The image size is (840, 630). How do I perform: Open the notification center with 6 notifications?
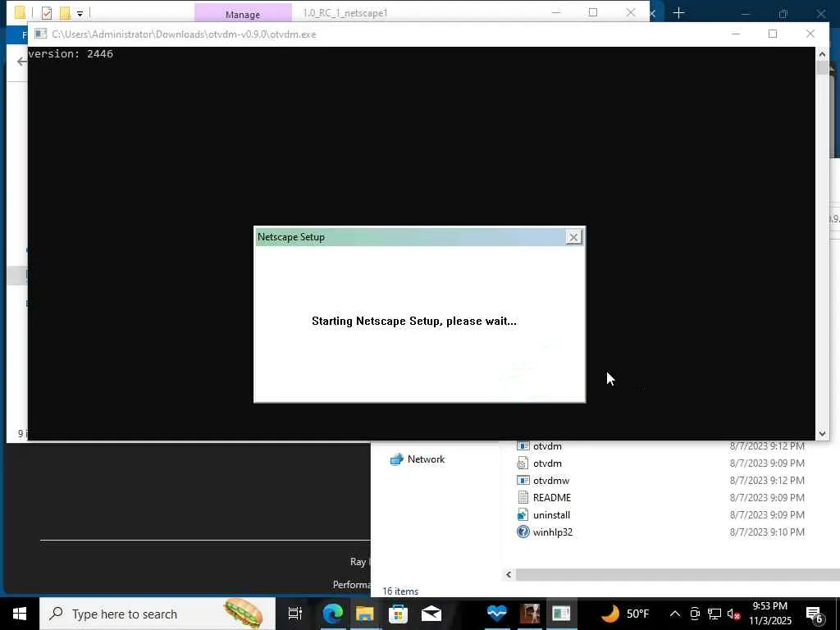[x=814, y=614]
